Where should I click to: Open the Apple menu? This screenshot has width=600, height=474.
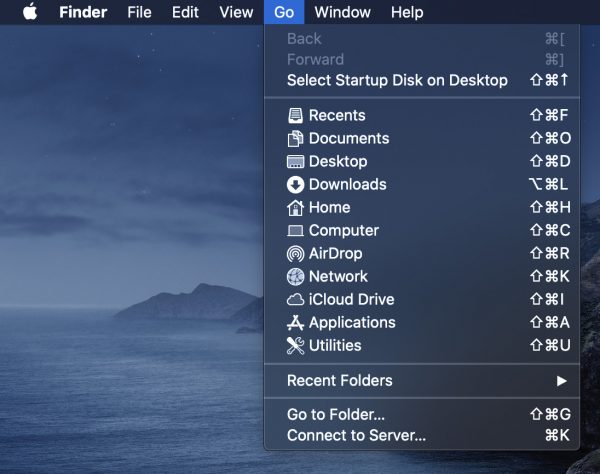click(x=30, y=12)
